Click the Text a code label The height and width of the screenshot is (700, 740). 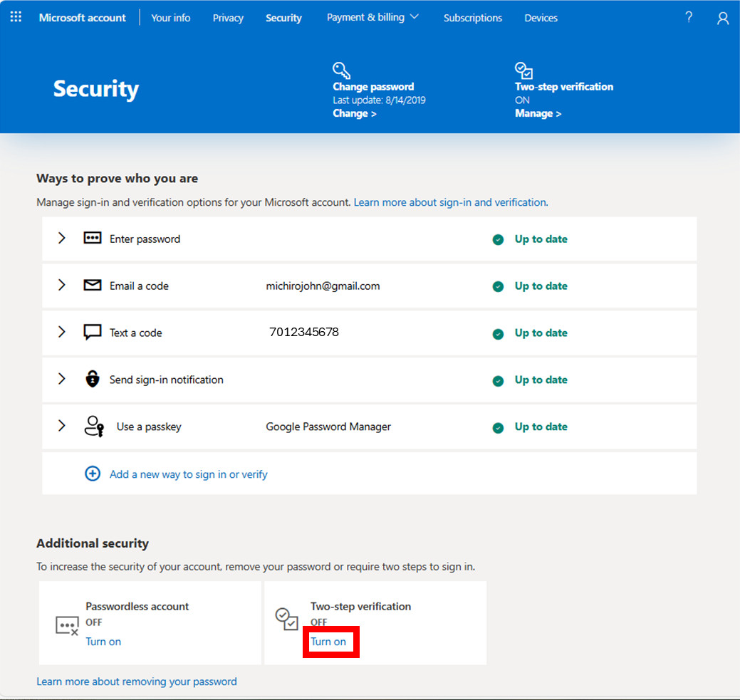(136, 333)
